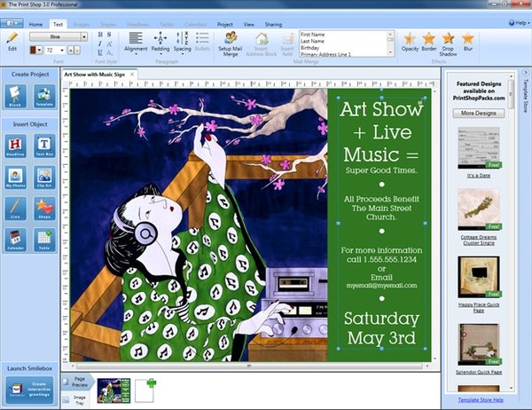The height and width of the screenshot is (410, 532).
Task: Open the font name dropdown
Action: coord(83,36)
